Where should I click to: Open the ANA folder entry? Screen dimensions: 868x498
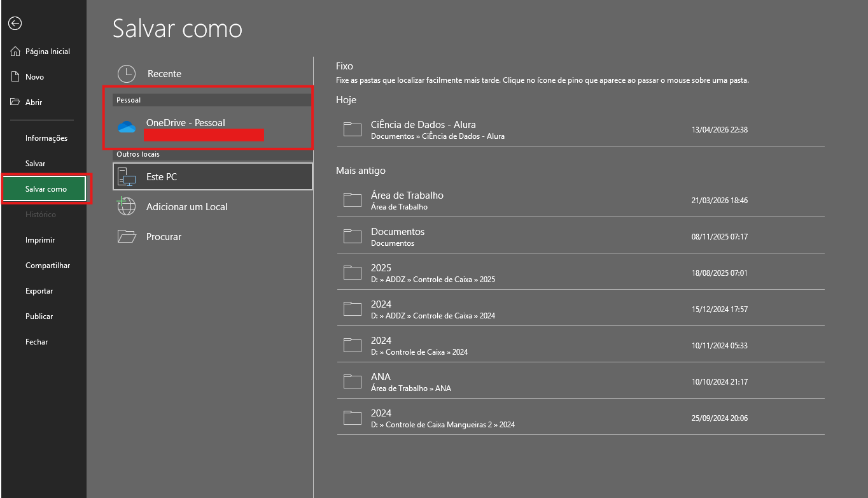click(381, 381)
